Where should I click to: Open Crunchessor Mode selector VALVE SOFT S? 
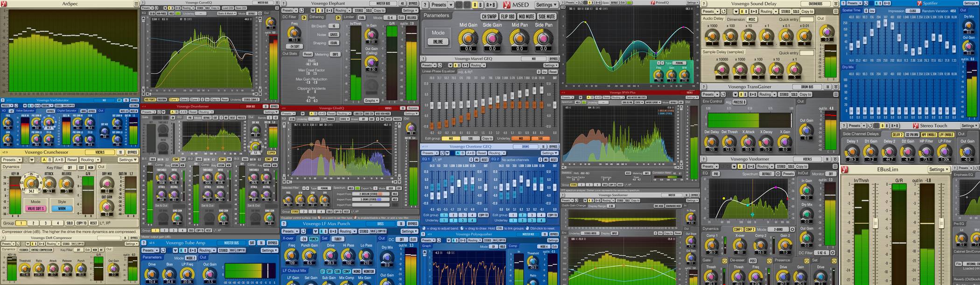[x=35, y=209]
